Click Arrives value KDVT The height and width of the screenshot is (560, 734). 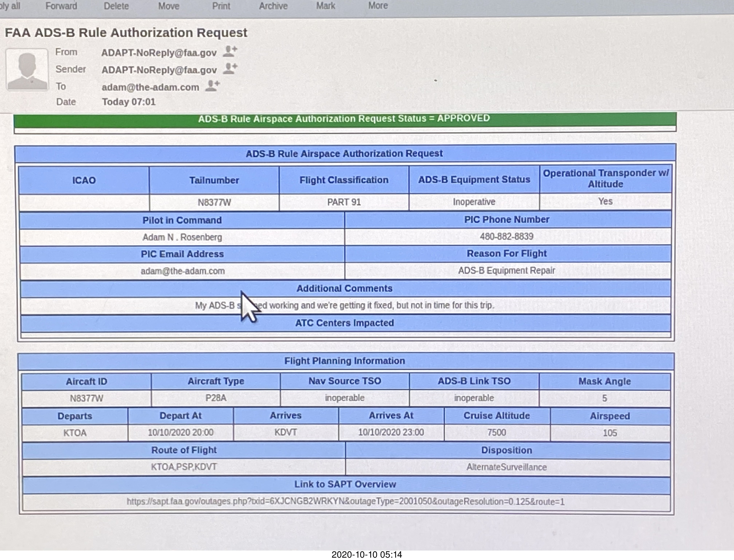pos(286,432)
